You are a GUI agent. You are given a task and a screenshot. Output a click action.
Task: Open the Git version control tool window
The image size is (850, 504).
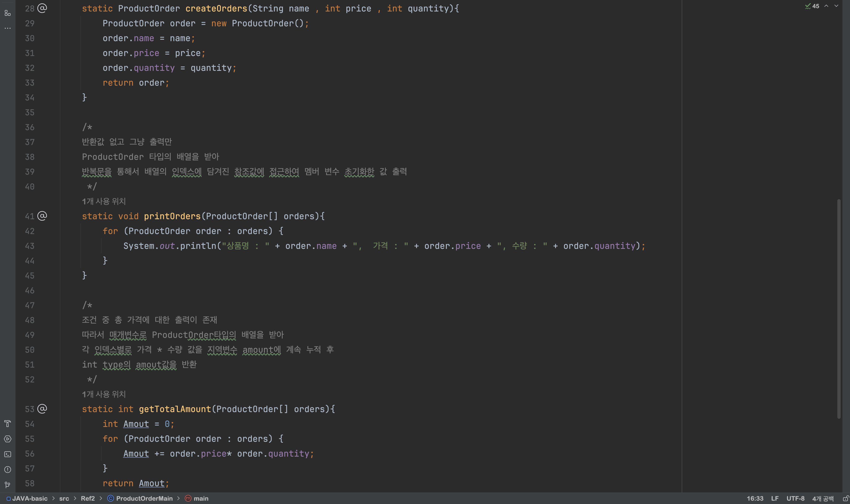7,485
